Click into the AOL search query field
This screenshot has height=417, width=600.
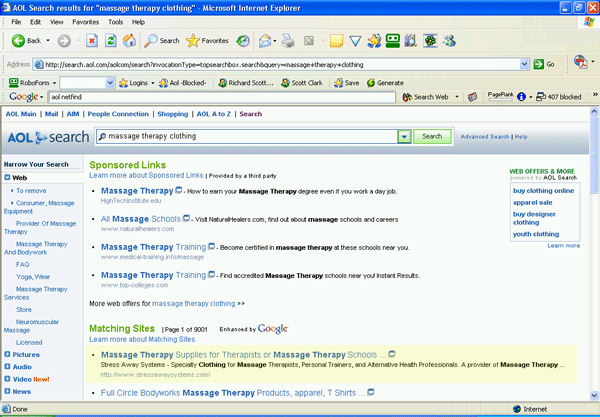pyautogui.click(x=247, y=136)
